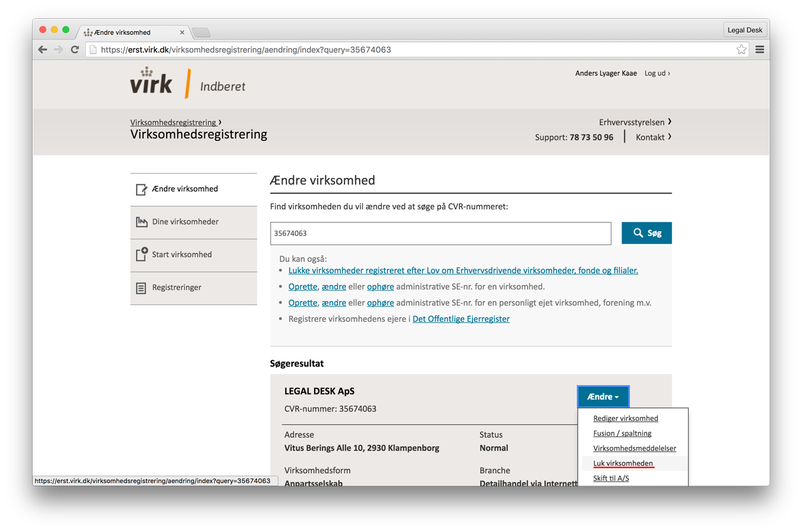This screenshot has width=802, height=532.
Task: Click the CVR-nummer search field
Action: coord(440,233)
